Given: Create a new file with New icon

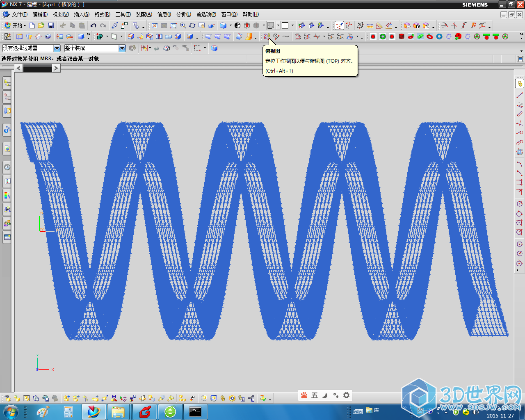Looking at the screenshot, I should pos(32,25).
